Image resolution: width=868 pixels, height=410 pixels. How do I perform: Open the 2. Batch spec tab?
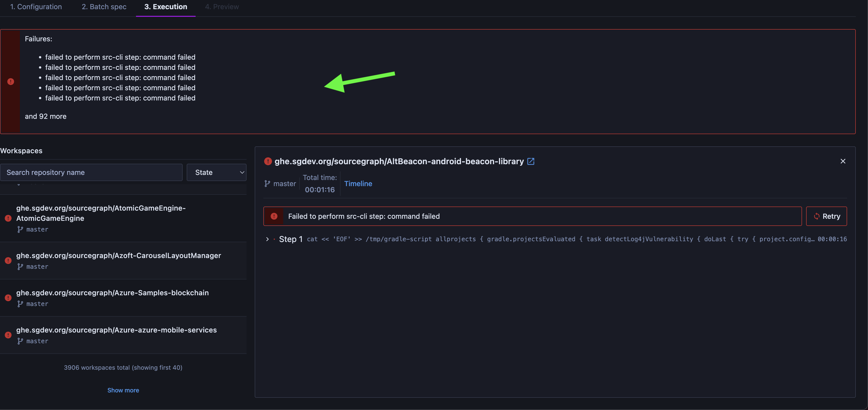[104, 7]
